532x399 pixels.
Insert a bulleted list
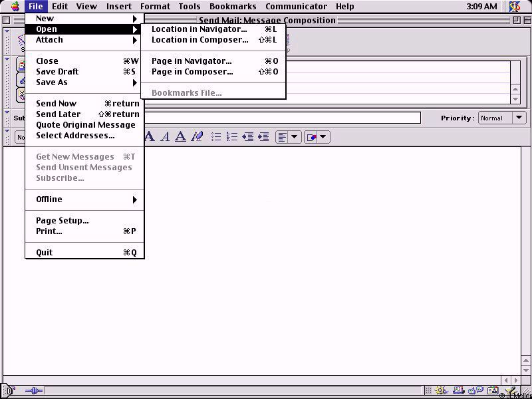coord(216,137)
